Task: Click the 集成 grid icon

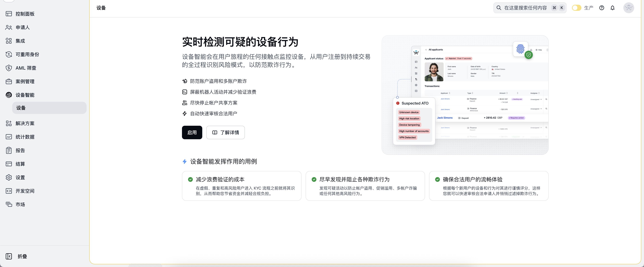Action: tap(9, 41)
